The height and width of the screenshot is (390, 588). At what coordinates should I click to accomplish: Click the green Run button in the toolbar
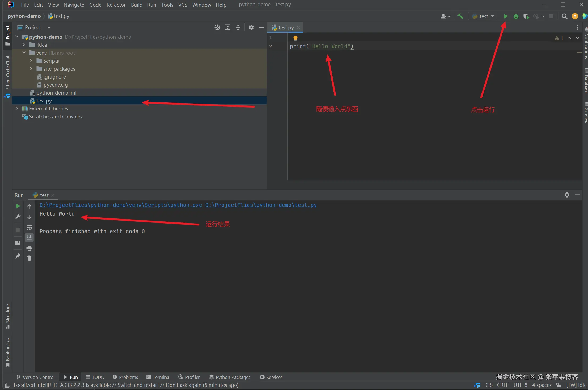tap(506, 16)
